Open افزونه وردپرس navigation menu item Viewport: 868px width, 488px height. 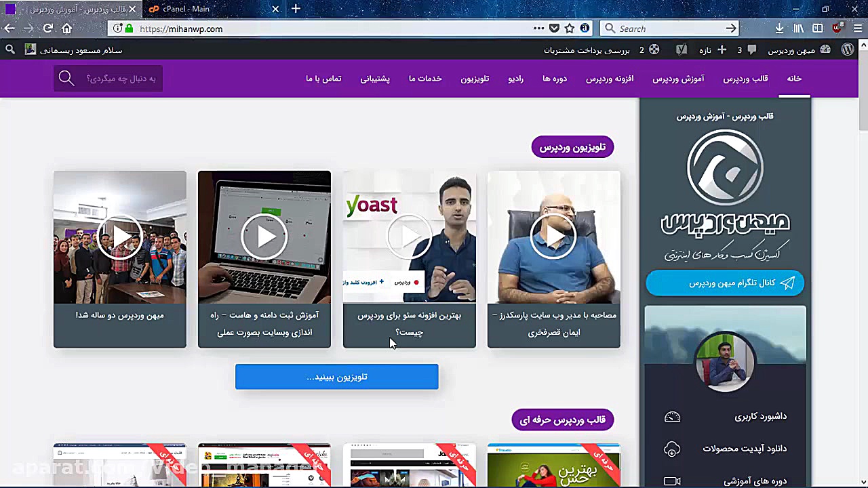coord(610,79)
